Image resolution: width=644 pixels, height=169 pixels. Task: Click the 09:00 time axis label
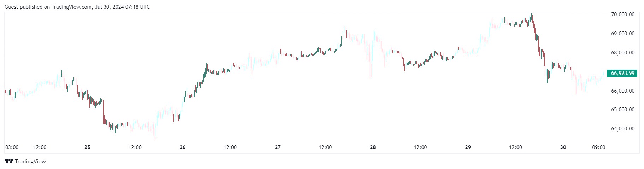pos(598,147)
